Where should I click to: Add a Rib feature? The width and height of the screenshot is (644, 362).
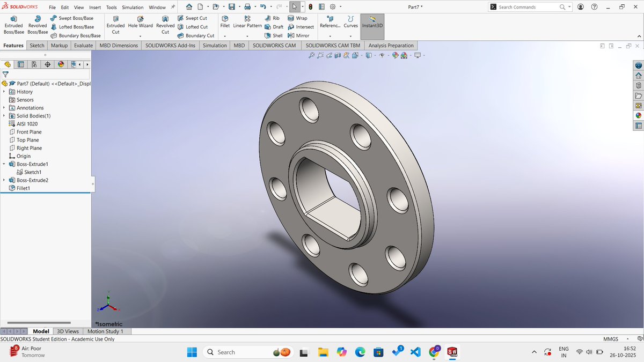tap(272, 18)
